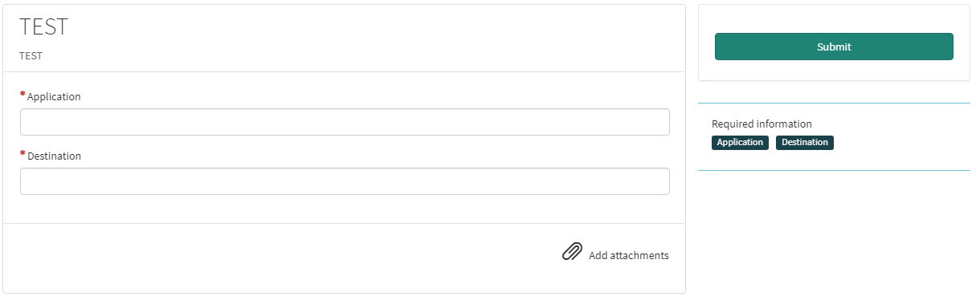Image resolution: width=980 pixels, height=296 pixels.
Task: Click the Application field label
Action: tap(54, 96)
